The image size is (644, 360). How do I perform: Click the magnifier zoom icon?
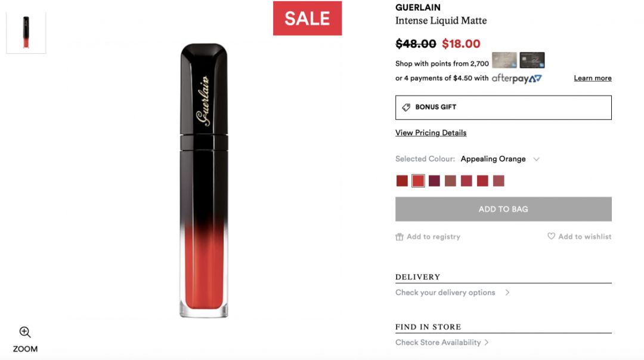(25, 332)
